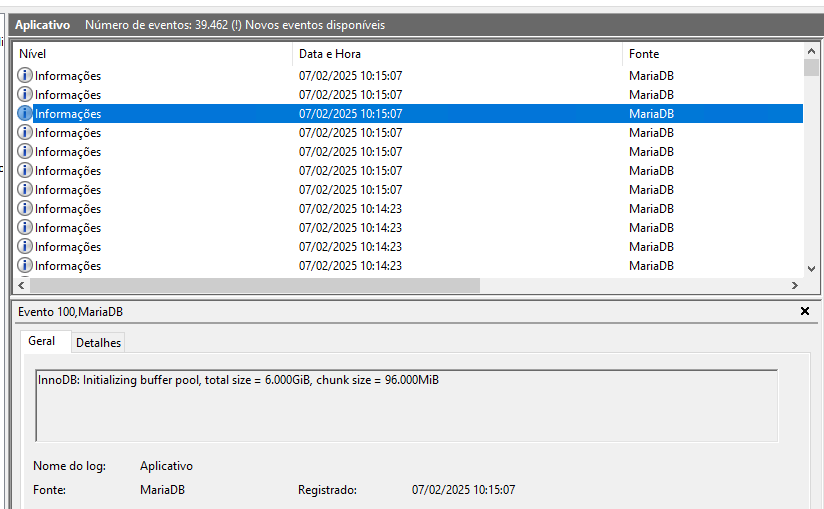This screenshot has height=509, width=824.
Task: Click the vertical scrollbar thumb of the event list
Action: pyautogui.click(x=811, y=68)
